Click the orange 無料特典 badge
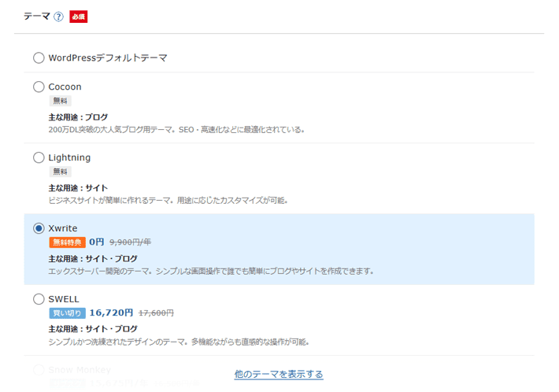 pos(67,242)
